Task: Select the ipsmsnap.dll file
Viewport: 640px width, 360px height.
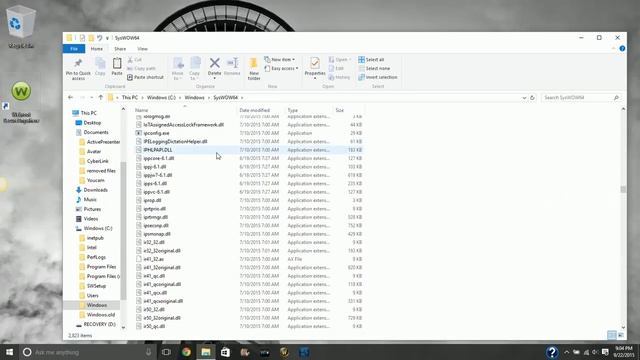Action: tap(157, 234)
